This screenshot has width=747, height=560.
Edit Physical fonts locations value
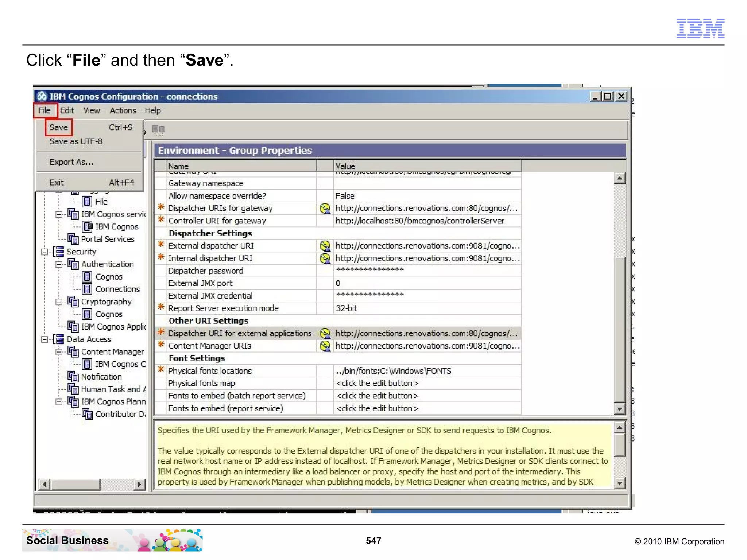(x=427, y=371)
